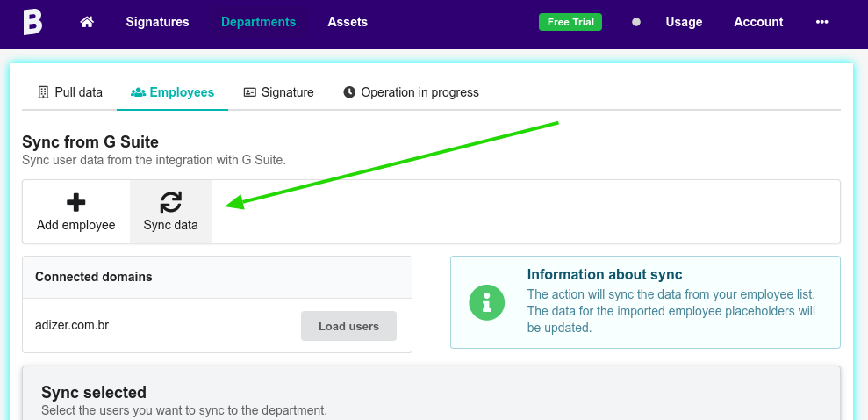Open the Account menu
868x420 pixels.
pos(758,22)
